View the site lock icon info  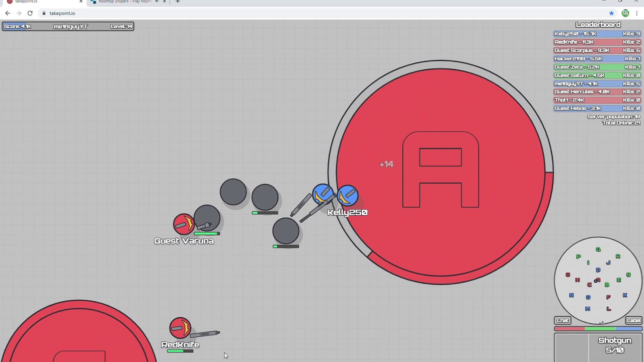44,13
